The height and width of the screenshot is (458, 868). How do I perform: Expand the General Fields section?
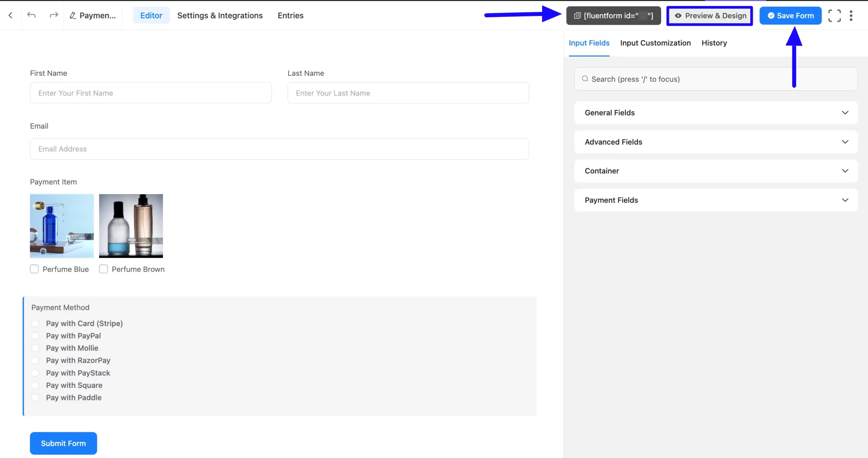point(715,113)
